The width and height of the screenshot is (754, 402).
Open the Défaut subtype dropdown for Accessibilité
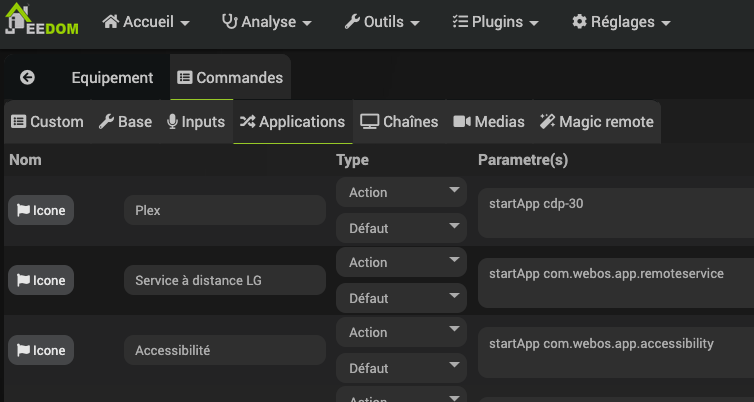[x=401, y=368]
